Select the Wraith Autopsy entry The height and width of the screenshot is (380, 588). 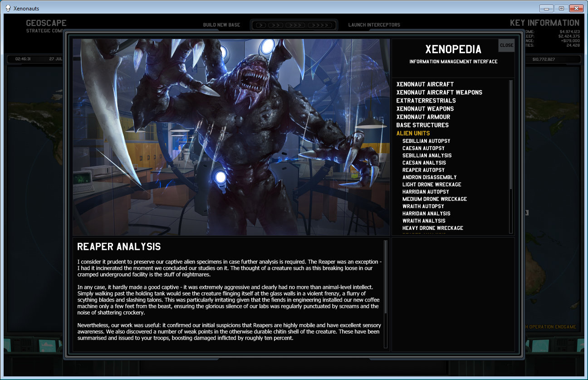tap(423, 206)
